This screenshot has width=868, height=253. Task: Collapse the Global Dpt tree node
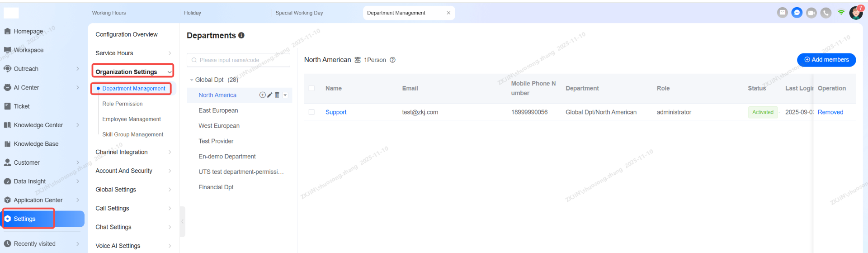tap(192, 80)
